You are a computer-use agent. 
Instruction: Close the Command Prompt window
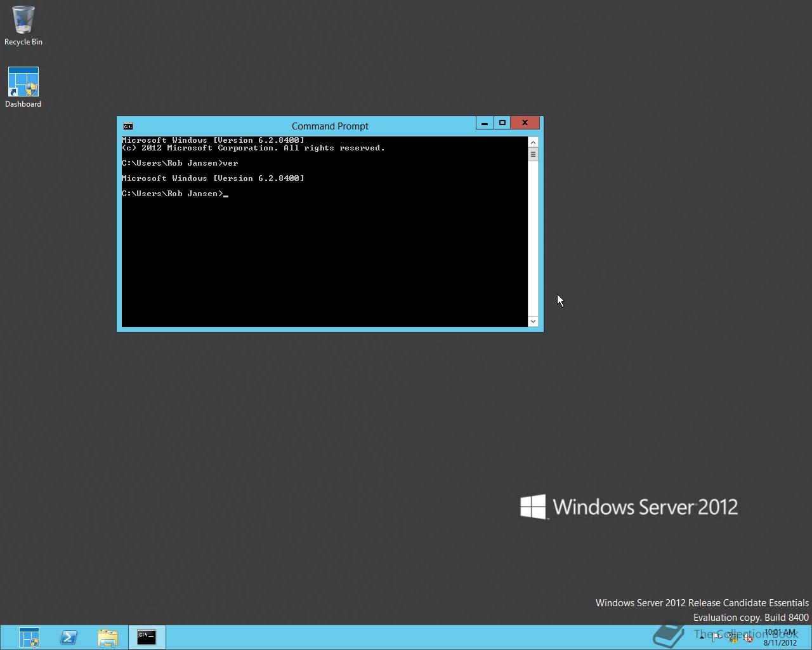point(525,123)
